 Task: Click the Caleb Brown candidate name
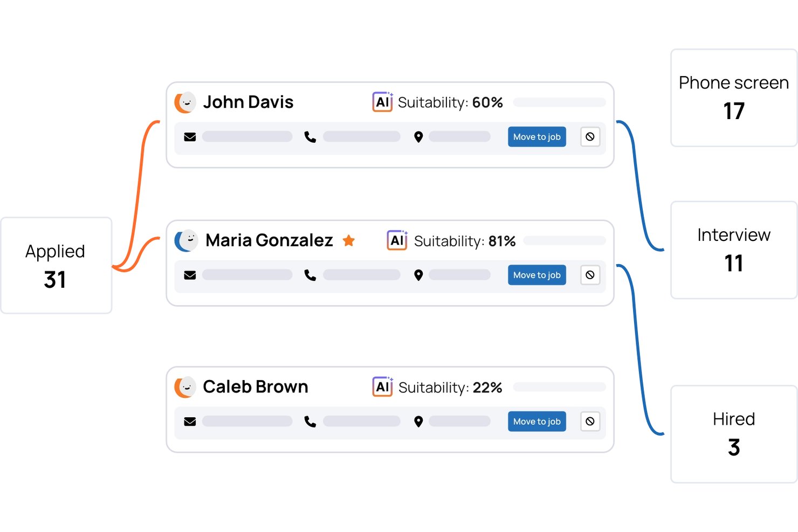point(256,386)
